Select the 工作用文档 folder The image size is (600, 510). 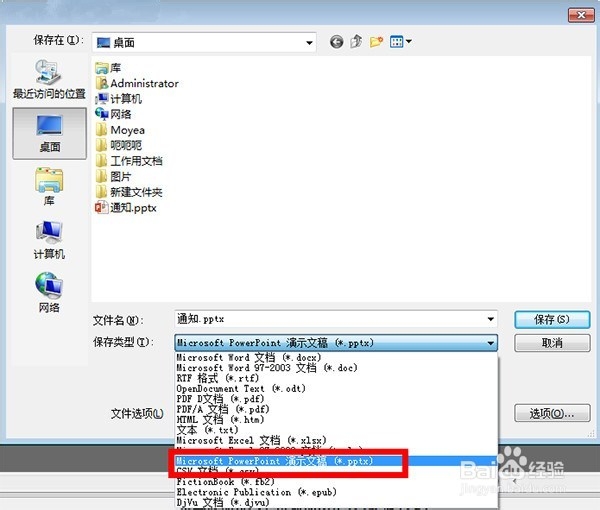pos(129,161)
